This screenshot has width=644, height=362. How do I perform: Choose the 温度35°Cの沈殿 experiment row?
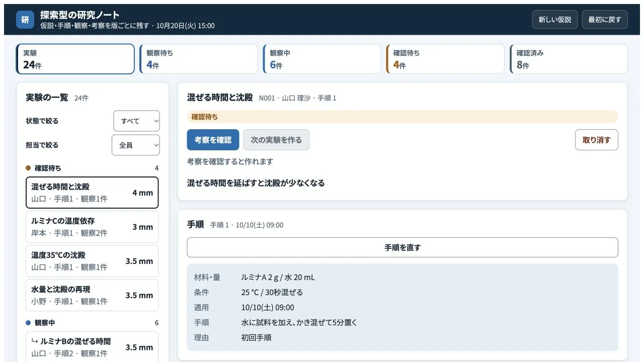[92, 261]
